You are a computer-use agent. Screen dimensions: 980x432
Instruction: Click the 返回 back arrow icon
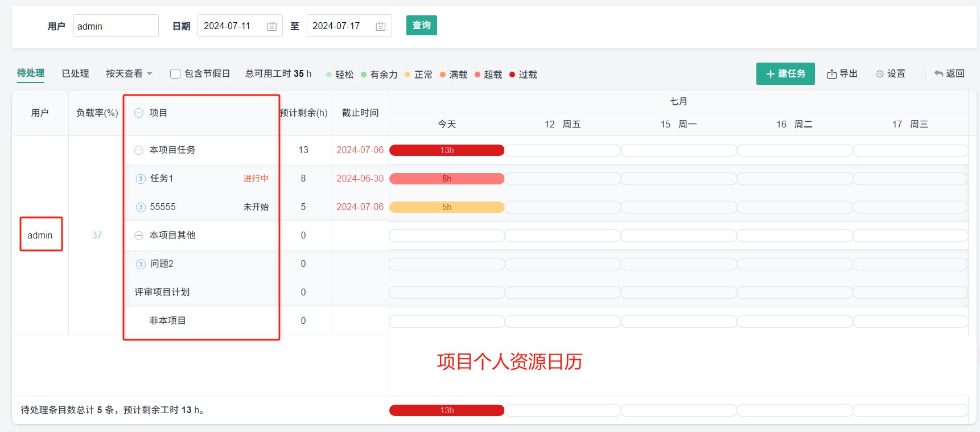[x=938, y=74]
